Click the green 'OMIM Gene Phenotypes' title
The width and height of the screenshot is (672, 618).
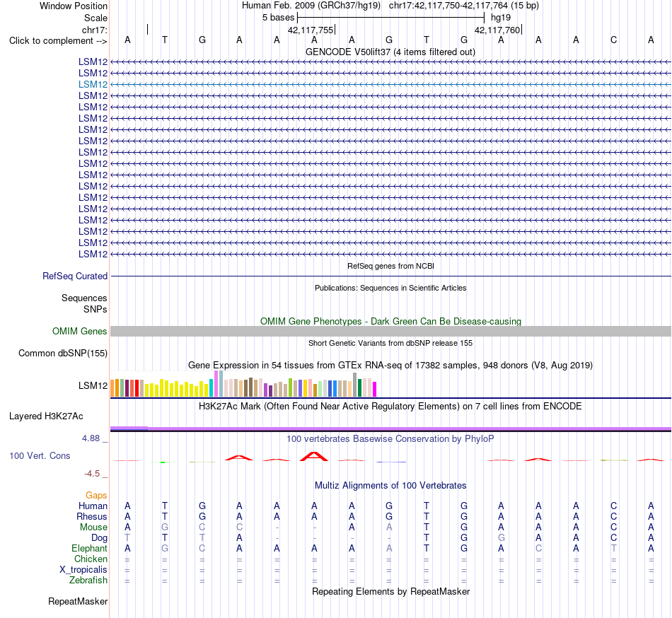coord(390,321)
